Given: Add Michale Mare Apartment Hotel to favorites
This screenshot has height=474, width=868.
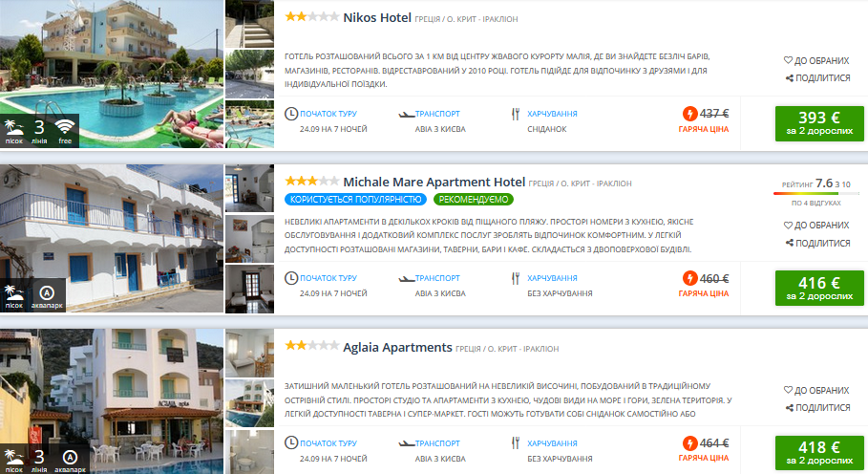Looking at the screenshot, I should point(816,225).
